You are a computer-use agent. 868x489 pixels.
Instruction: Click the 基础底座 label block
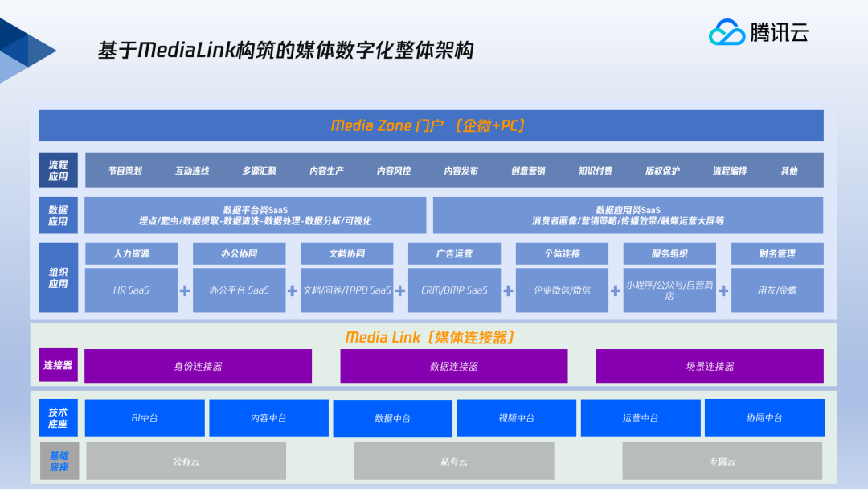(x=59, y=461)
